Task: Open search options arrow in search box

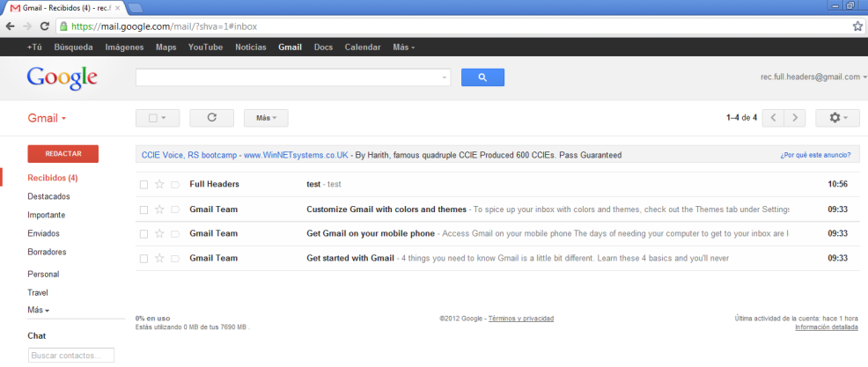Action: click(x=444, y=78)
